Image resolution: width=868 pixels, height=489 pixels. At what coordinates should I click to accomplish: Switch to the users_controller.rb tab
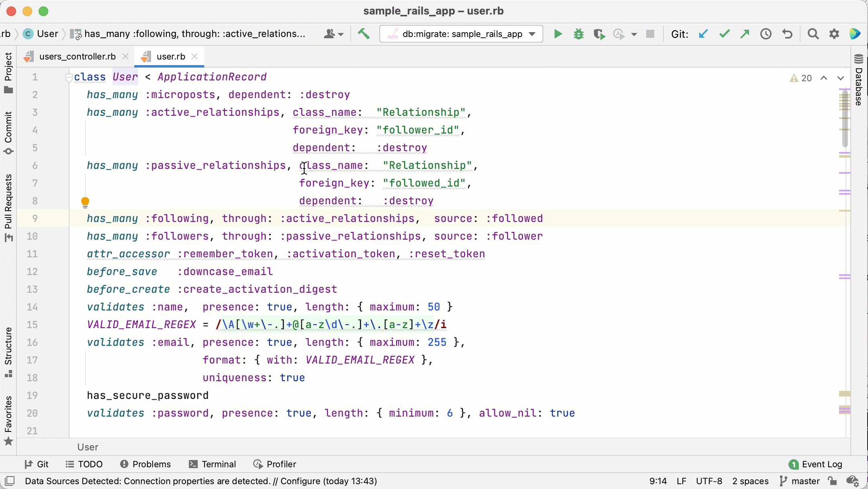76,56
